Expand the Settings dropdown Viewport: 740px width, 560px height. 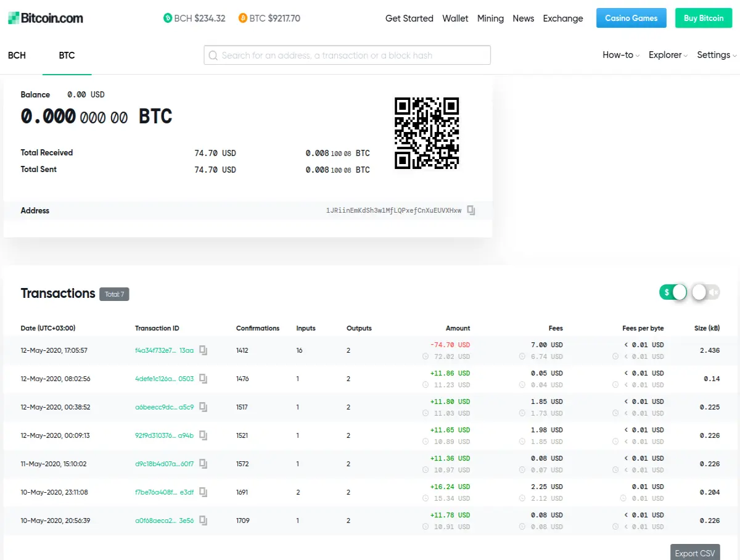point(717,55)
